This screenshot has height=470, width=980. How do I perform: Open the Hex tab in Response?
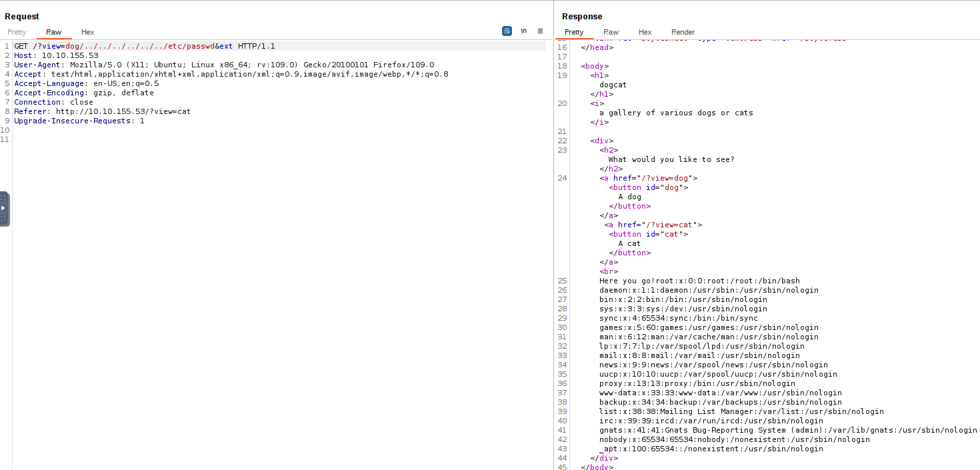[x=645, y=32]
